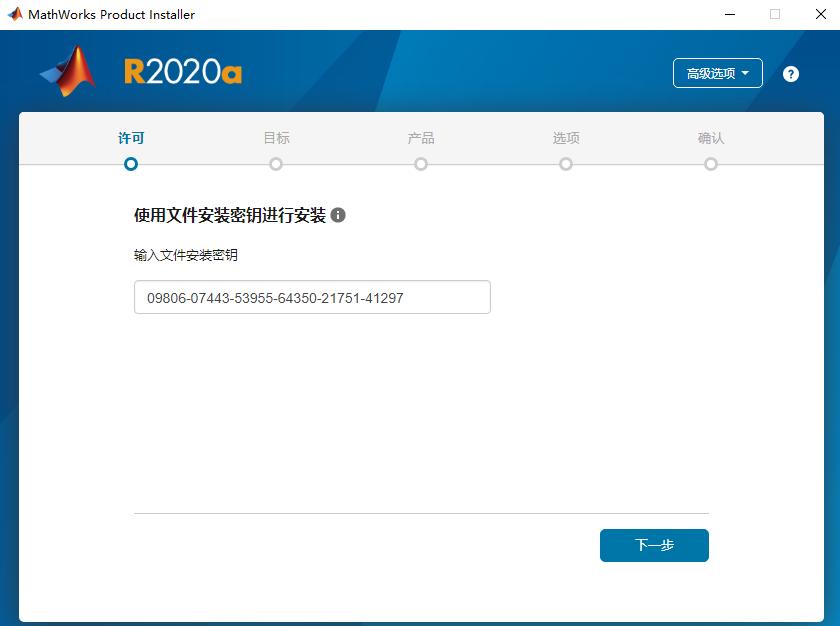Select the 选项 step tab
840x626 pixels.
(x=566, y=138)
